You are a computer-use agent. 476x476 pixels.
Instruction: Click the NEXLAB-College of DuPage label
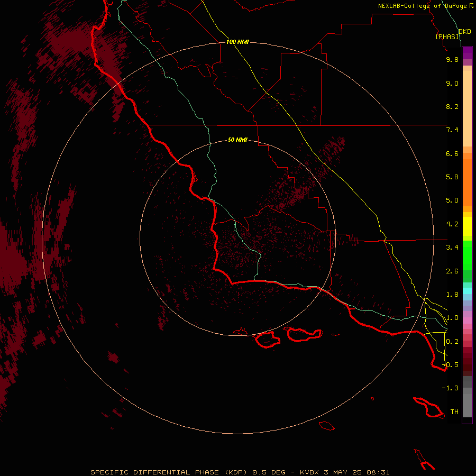click(x=422, y=6)
